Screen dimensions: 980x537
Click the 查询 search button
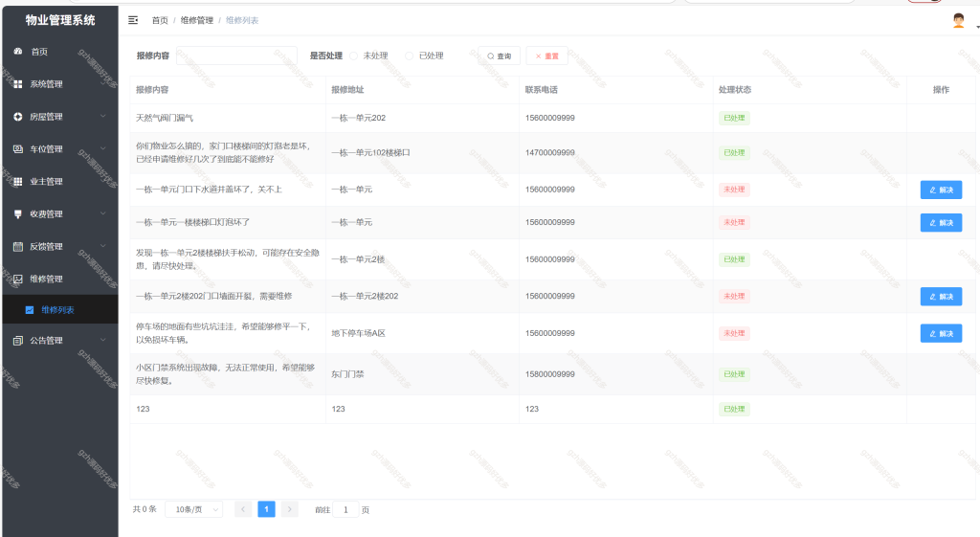click(499, 56)
